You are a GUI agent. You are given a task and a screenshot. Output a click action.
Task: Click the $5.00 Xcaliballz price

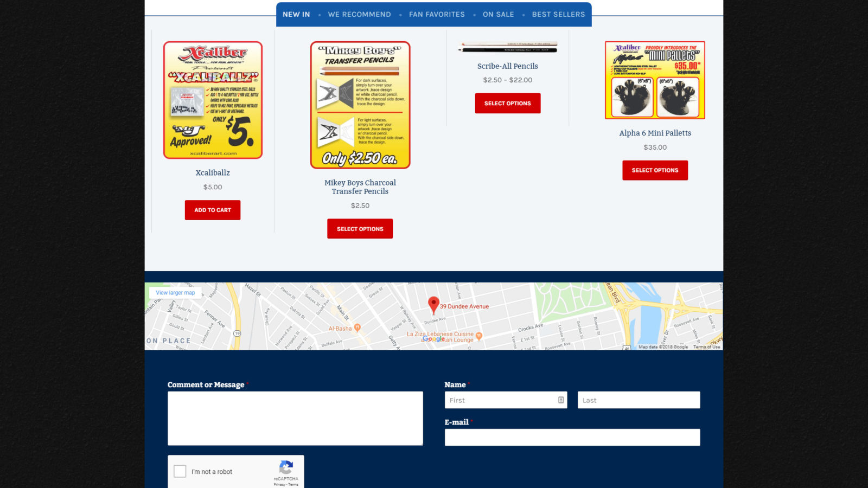click(213, 187)
